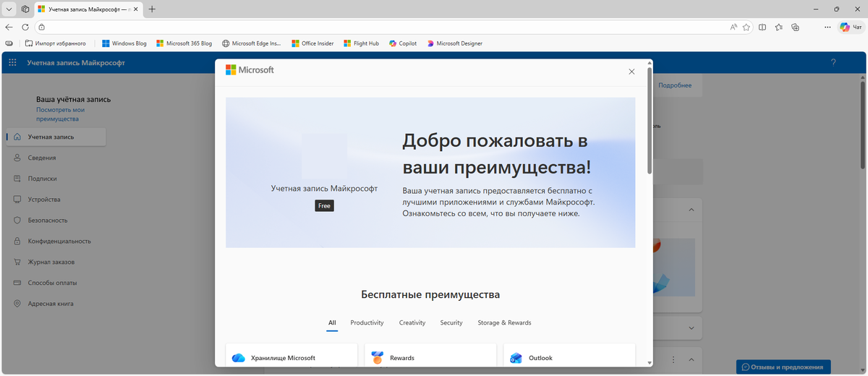Open Импорт избранного bookmark folder
This screenshot has height=376, width=868.
[55, 43]
